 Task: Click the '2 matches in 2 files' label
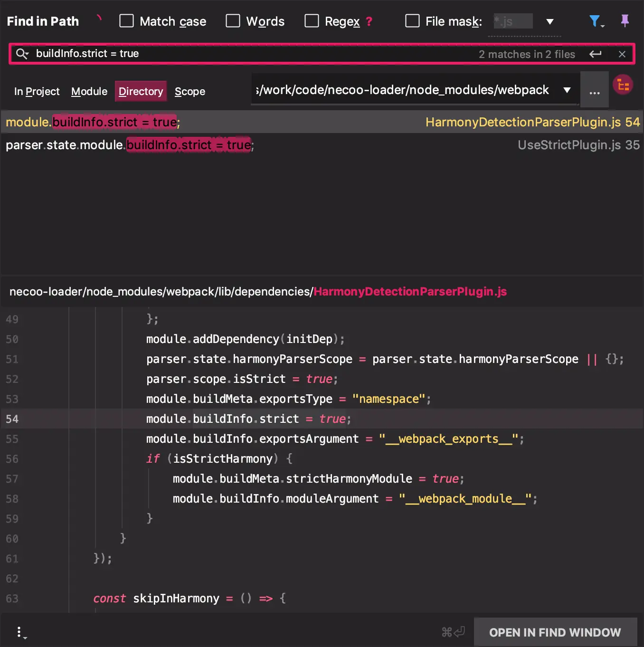(x=527, y=54)
